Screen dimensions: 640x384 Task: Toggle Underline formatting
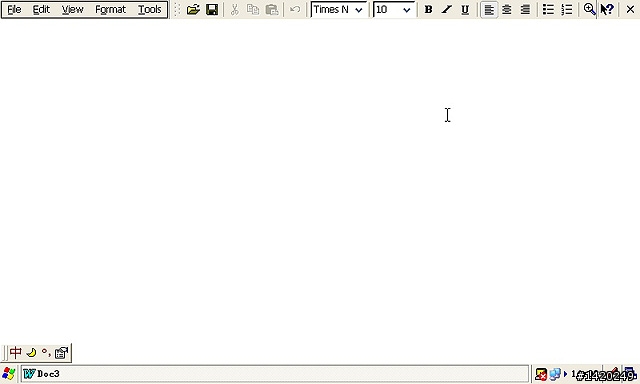pos(465,9)
